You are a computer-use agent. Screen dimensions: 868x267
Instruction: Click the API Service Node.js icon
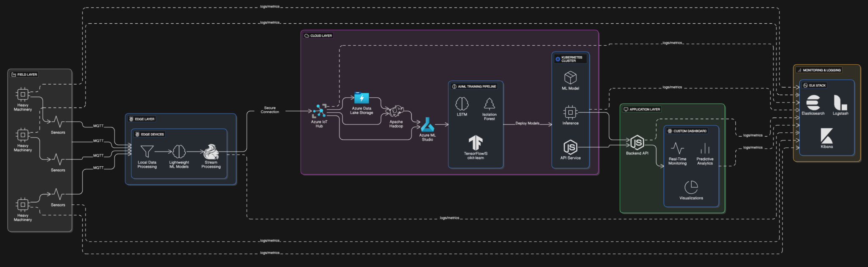(x=570, y=147)
